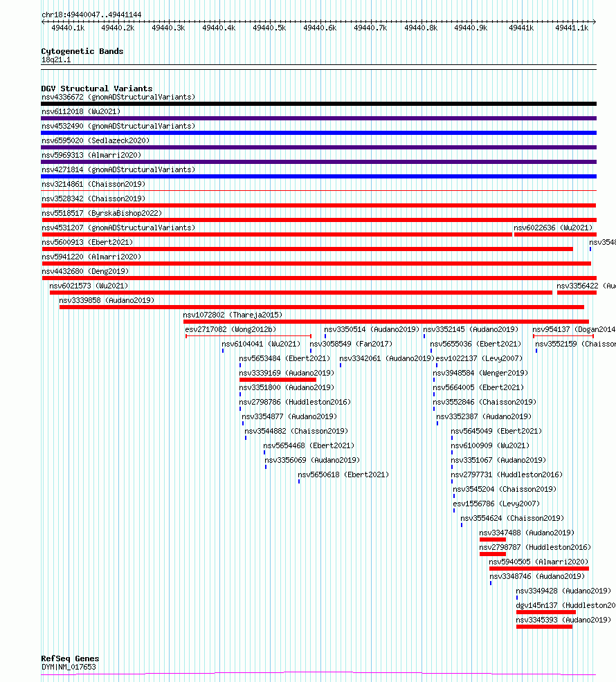The width and height of the screenshot is (616, 682).
Task: Open nsv3348746 (Audano2019) label
Action: click(537, 577)
